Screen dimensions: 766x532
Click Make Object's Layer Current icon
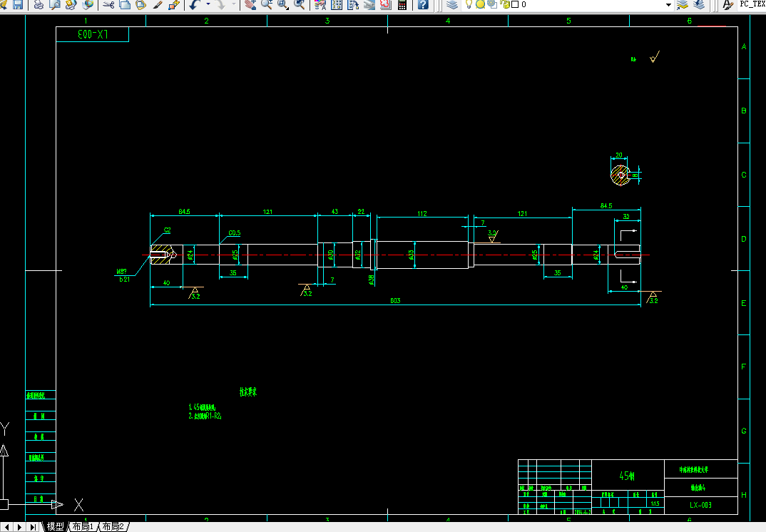pyautogui.click(x=683, y=4)
